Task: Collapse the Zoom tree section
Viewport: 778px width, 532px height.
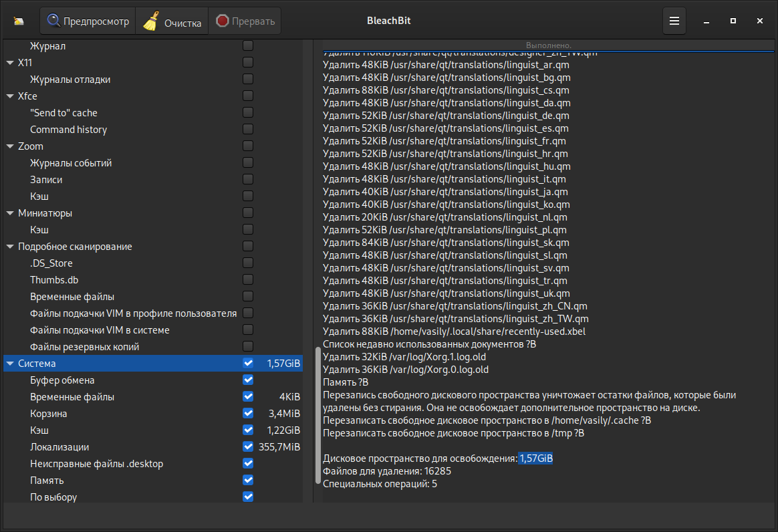Action: pos(10,146)
